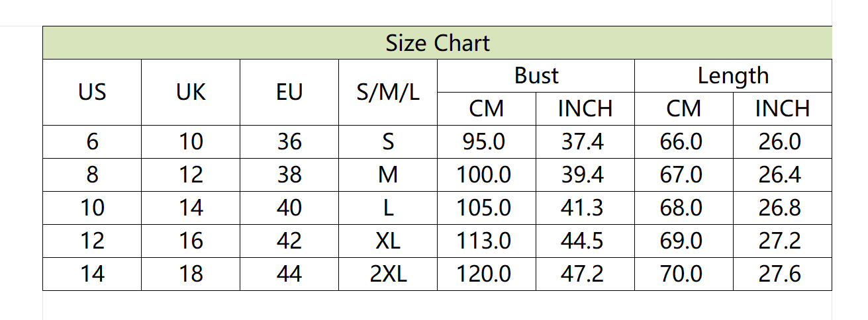868x320 pixels.
Task: Click the cell with value 120.0
Action: point(487,274)
